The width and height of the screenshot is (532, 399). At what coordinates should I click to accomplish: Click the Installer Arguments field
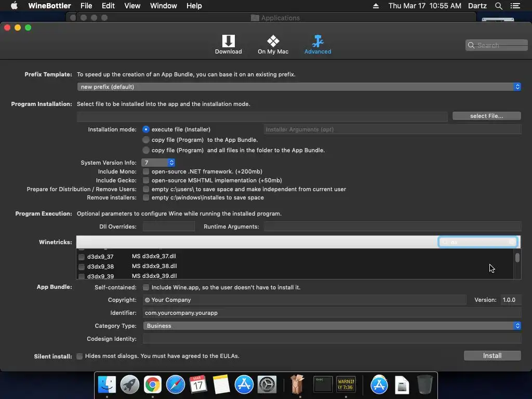point(392,129)
